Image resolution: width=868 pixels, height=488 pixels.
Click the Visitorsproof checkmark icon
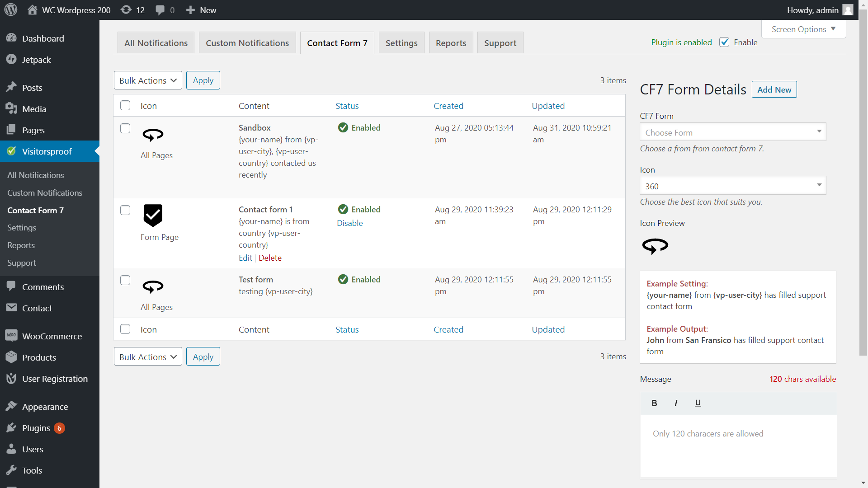pyautogui.click(x=11, y=151)
